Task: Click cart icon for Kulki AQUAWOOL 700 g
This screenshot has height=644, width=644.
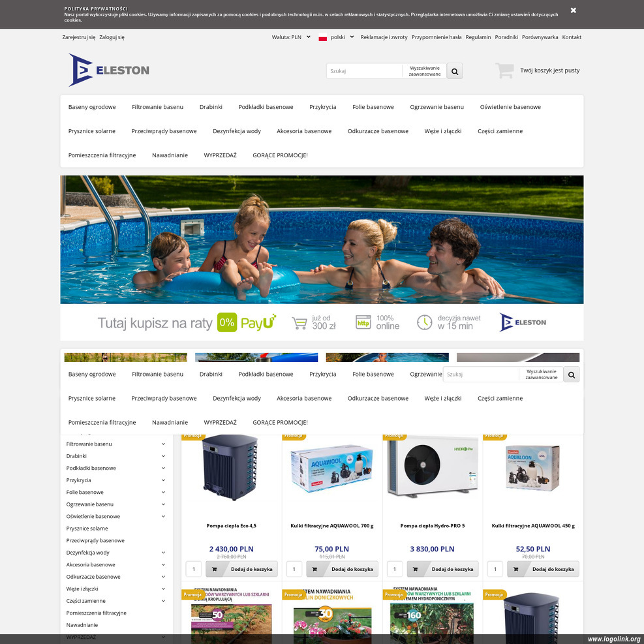Action: click(314, 569)
